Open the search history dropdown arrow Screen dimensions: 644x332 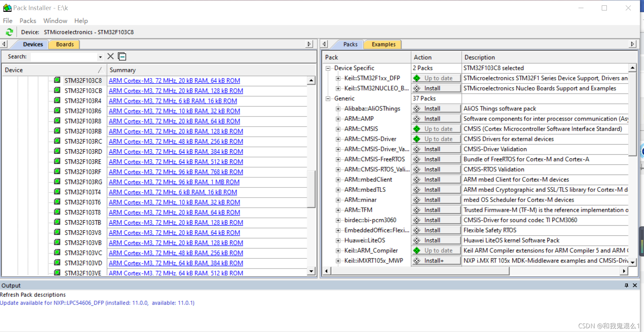click(x=100, y=57)
